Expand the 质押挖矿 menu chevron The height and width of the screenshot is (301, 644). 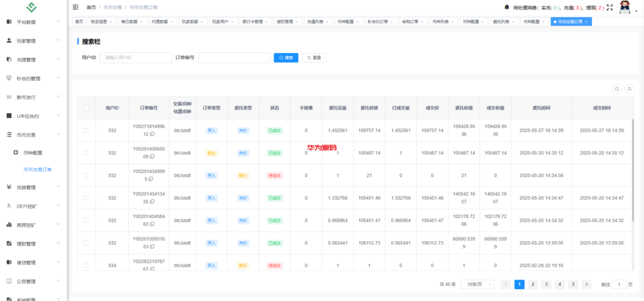(58, 225)
